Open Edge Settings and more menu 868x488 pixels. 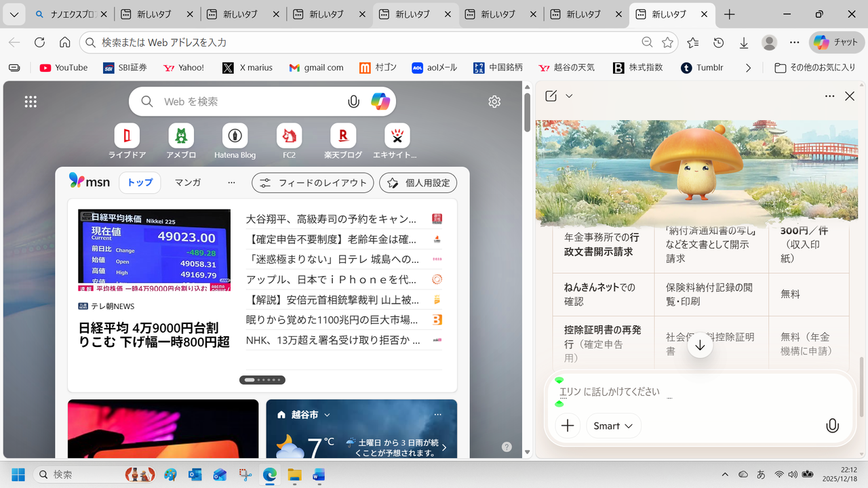click(x=795, y=42)
